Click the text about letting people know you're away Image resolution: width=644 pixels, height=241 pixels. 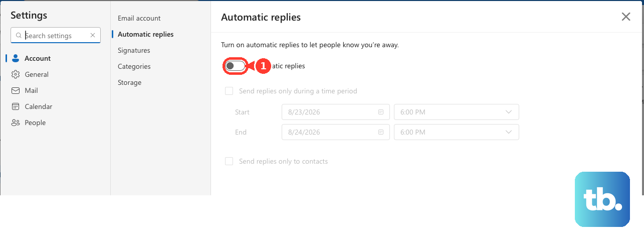[310, 45]
